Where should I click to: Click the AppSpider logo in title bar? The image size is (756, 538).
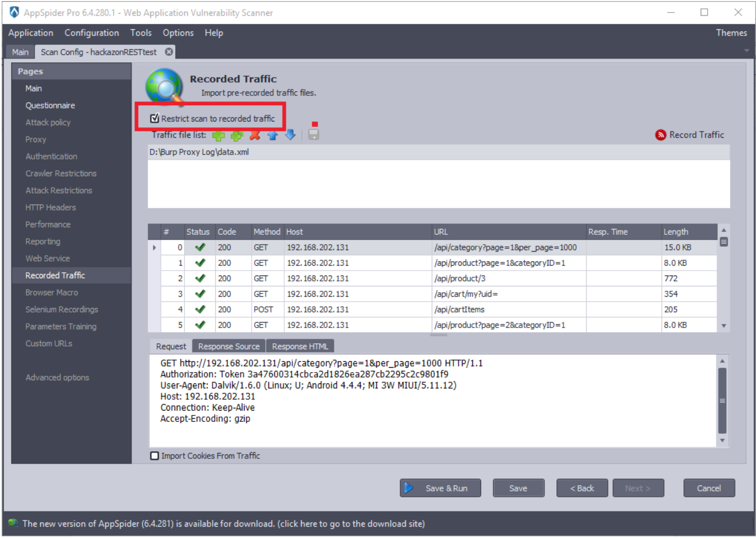pyautogui.click(x=14, y=12)
